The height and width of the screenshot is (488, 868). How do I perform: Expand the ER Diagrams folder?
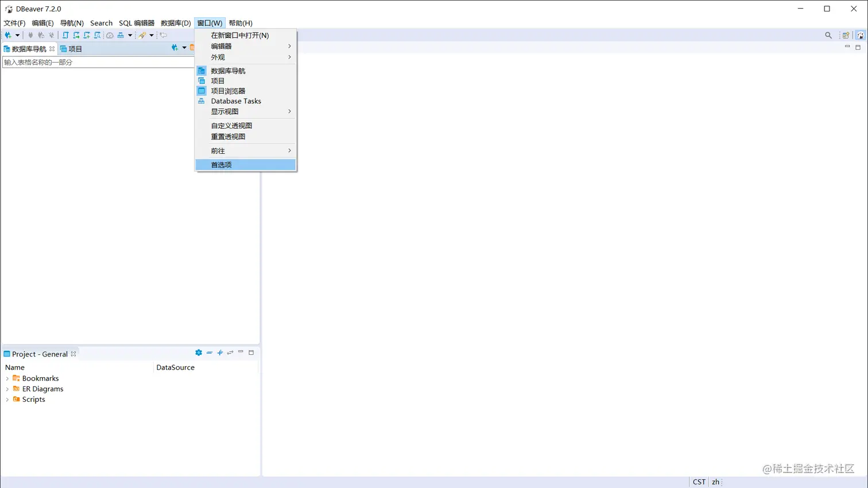(7, 389)
